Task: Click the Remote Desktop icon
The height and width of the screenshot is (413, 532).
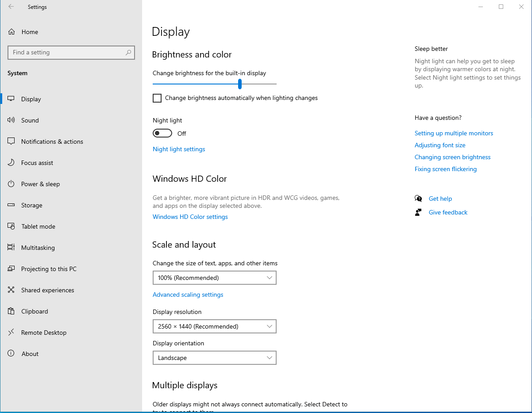Action: pyautogui.click(x=12, y=333)
